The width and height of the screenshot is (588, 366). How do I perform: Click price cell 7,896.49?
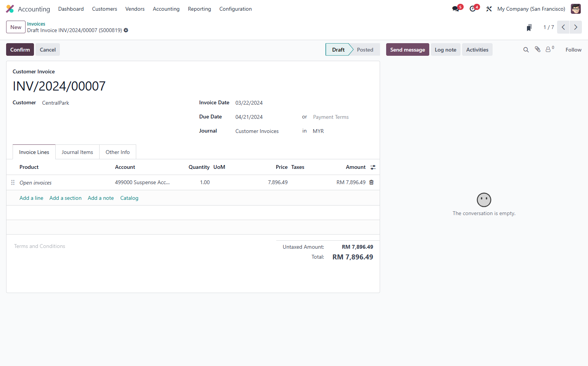point(278,182)
